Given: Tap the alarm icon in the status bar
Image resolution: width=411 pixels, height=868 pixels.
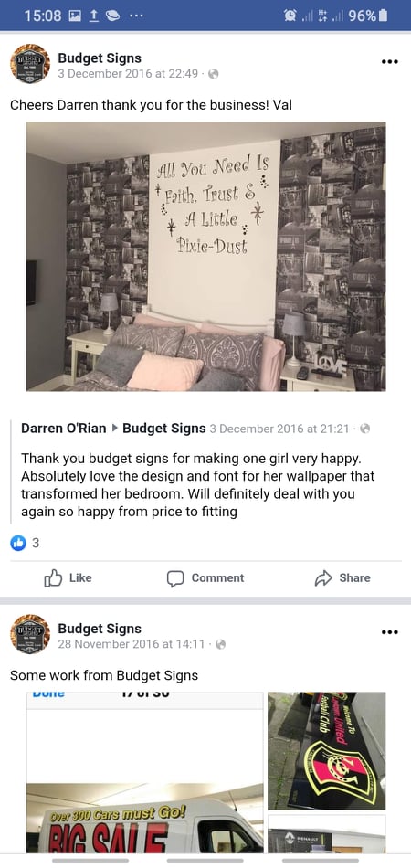Looking at the screenshot, I should click(289, 16).
